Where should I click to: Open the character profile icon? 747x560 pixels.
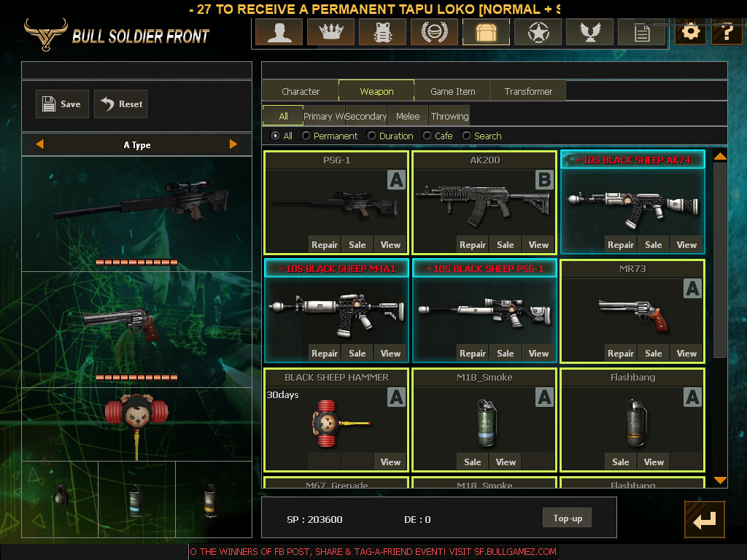pyautogui.click(x=278, y=33)
